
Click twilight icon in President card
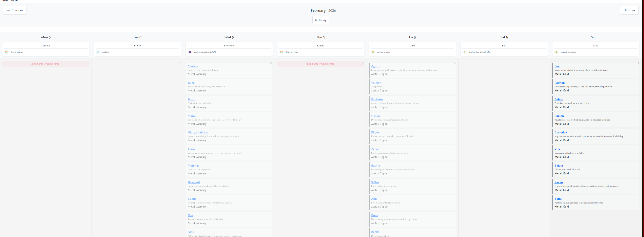coord(190,52)
